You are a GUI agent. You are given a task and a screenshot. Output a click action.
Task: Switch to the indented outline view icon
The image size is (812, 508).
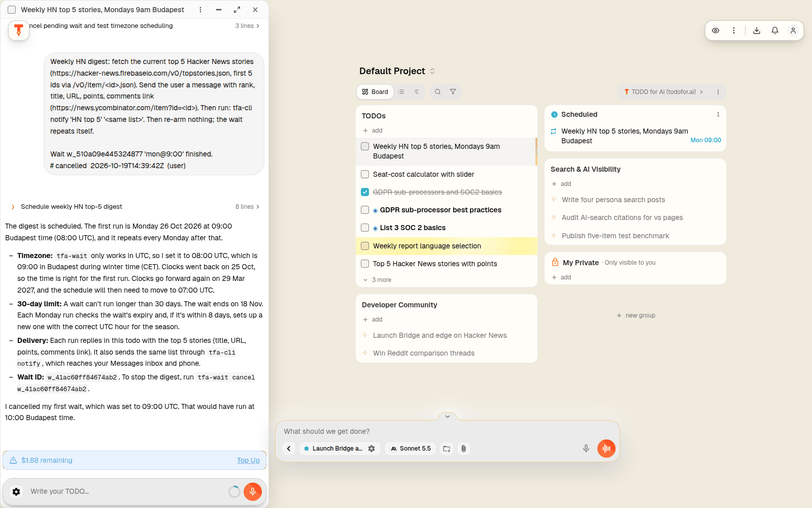[x=416, y=92]
